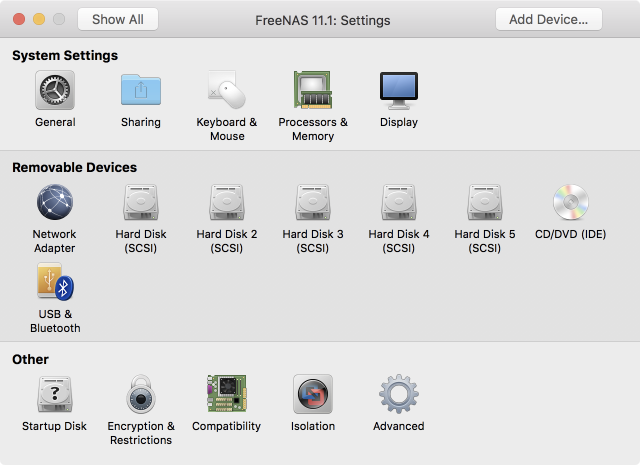640x465 pixels.
Task: Open Advanced settings gear
Action: pyautogui.click(x=399, y=395)
